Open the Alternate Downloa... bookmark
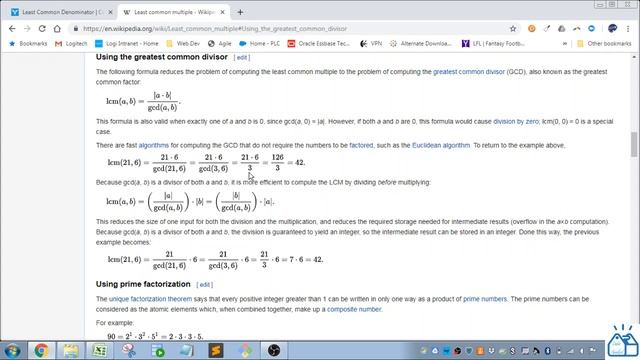This screenshot has height=360, width=640. (421, 44)
